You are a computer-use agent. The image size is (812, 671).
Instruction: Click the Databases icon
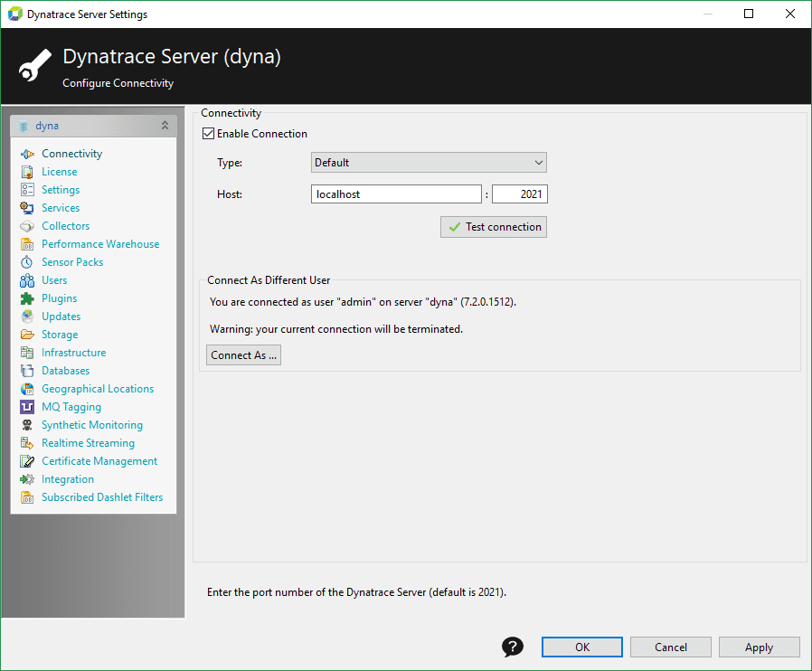27,371
